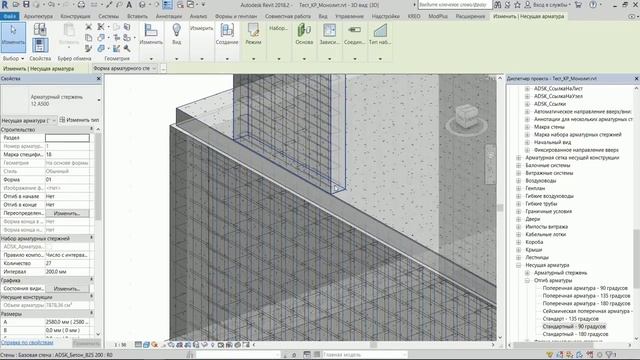The image size is (640, 360).
Task: Click the binoculars search icon
Action: click(498, 5)
